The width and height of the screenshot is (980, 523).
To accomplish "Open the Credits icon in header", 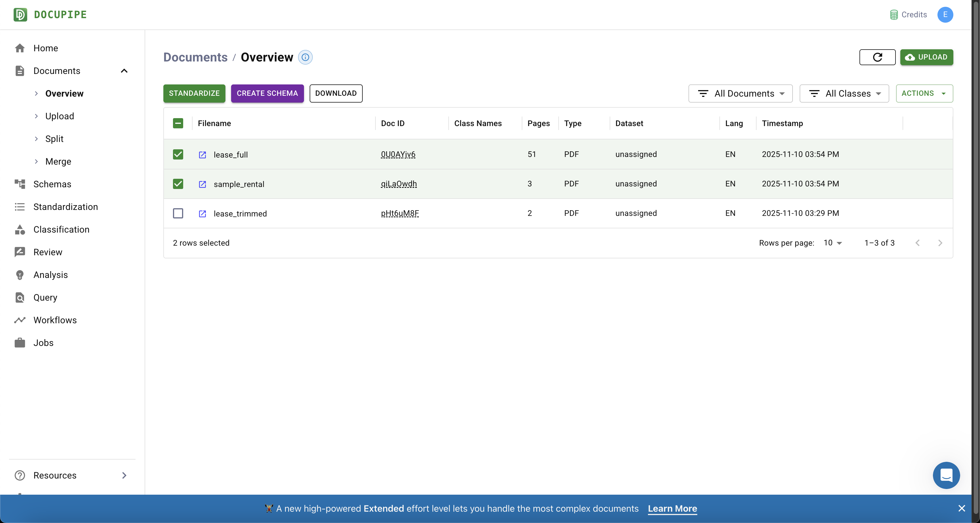I will point(894,15).
